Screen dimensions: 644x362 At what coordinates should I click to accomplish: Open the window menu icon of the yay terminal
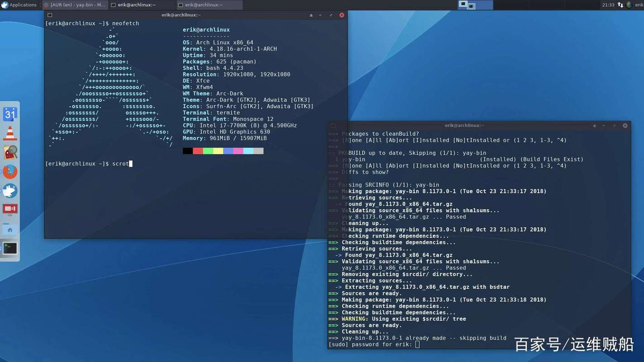(x=333, y=125)
